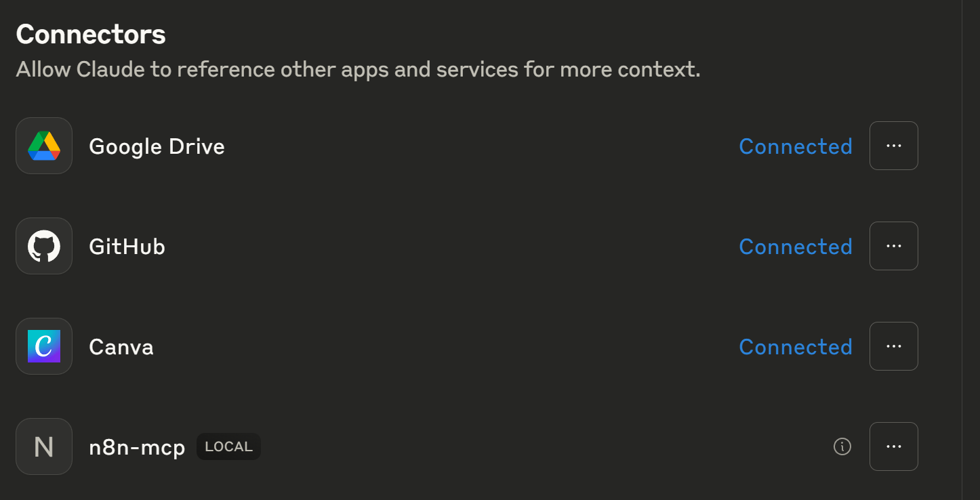Open the Canva three-dot options menu
Image resolution: width=980 pixels, height=500 pixels.
(x=893, y=346)
